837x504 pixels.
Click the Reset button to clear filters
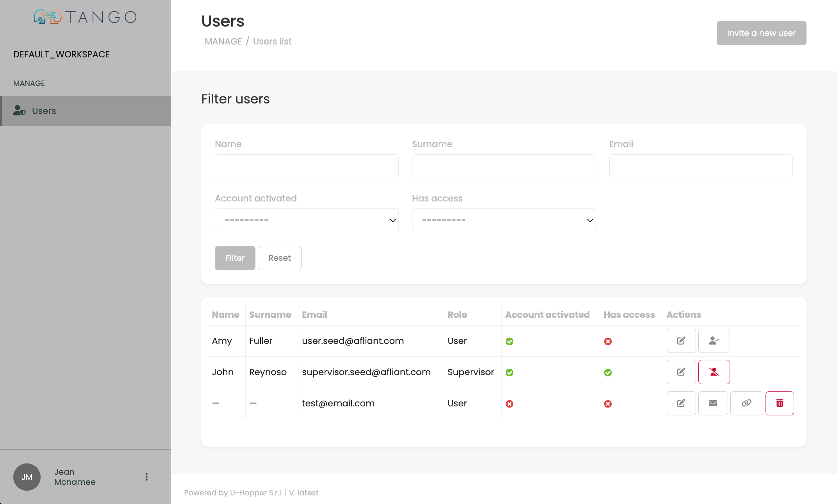pyautogui.click(x=279, y=258)
